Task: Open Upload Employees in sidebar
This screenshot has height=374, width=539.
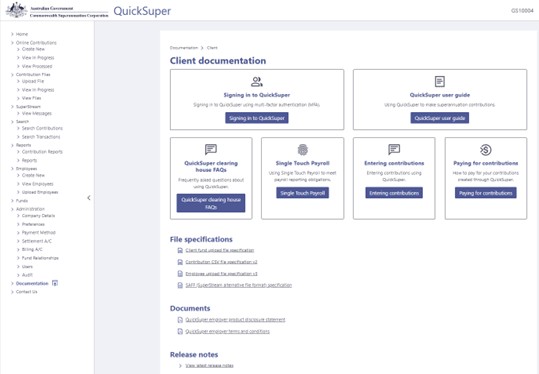Action: coord(40,192)
